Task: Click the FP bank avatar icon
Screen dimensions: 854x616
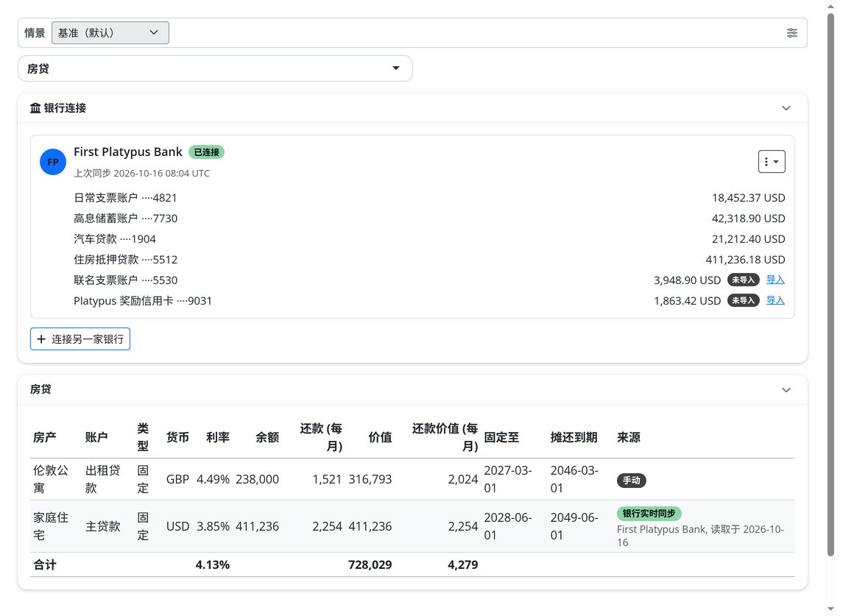Action: (x=53, y=162)
